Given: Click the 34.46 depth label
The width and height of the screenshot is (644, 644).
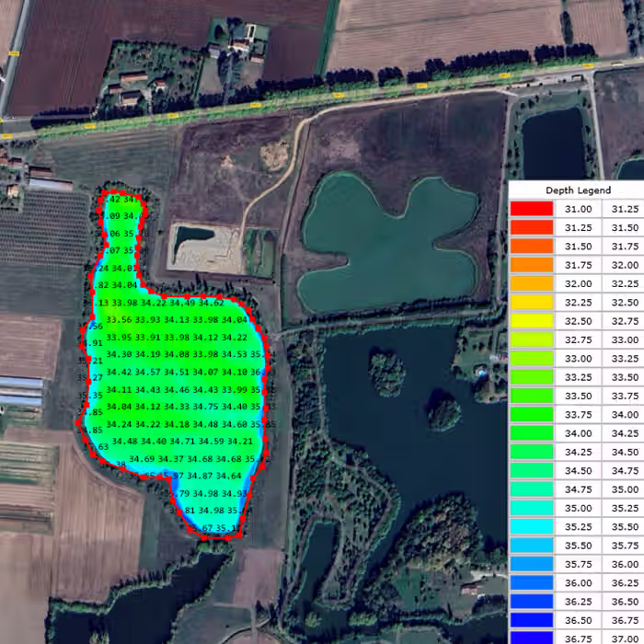Looking at the screenshot, I should (x=177, y=389).
